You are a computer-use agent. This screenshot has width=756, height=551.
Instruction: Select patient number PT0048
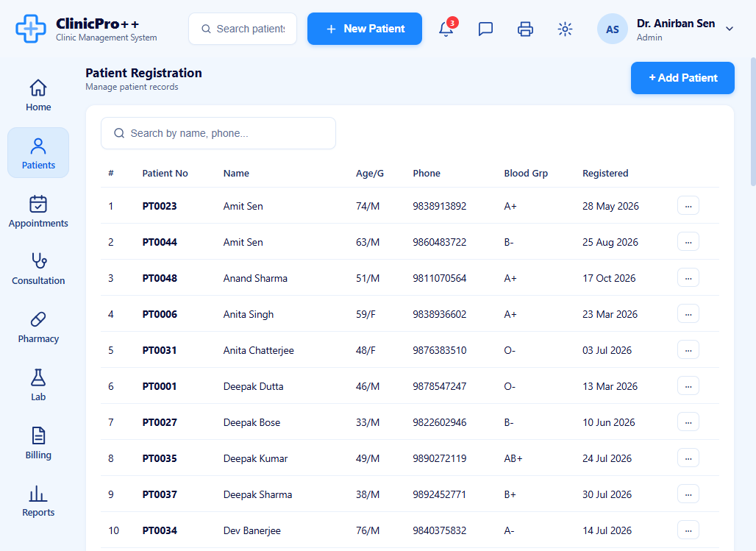click(x=160, y=278)
